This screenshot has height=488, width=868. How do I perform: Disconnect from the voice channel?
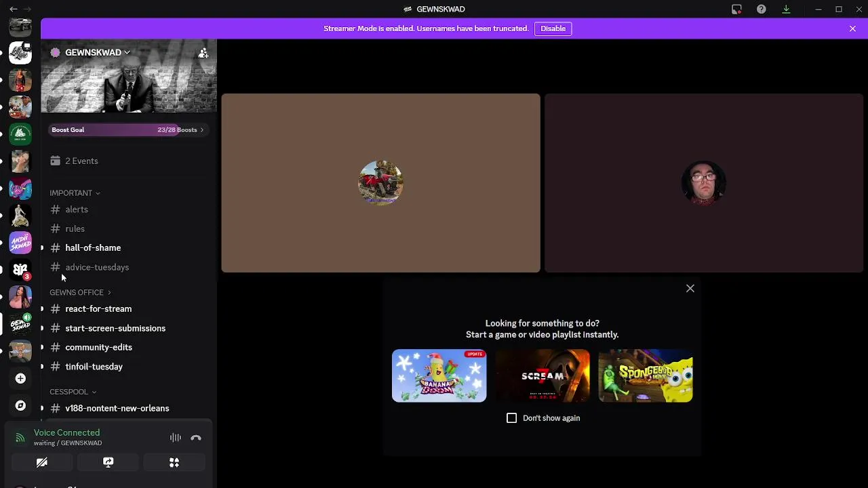tap(196, 438)
